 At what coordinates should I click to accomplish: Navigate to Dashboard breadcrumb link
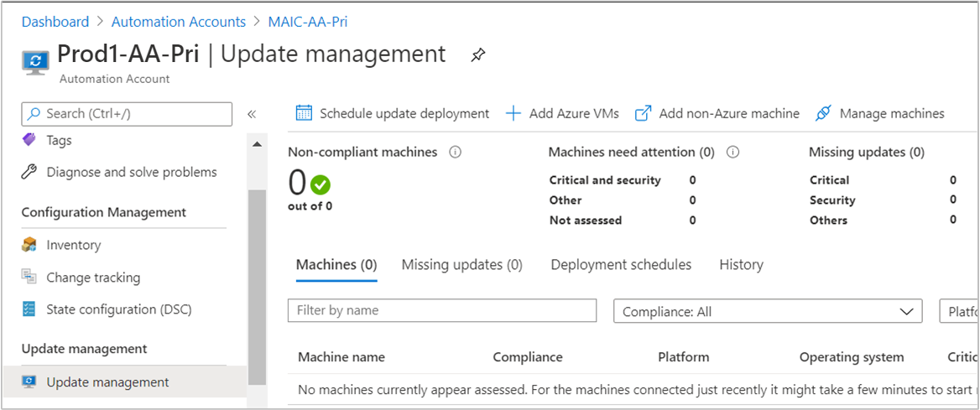coord(55,22)
